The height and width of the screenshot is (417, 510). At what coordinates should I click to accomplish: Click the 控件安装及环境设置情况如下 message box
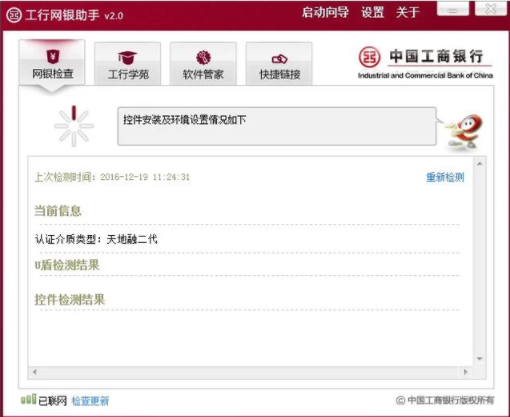pos(277,126)
